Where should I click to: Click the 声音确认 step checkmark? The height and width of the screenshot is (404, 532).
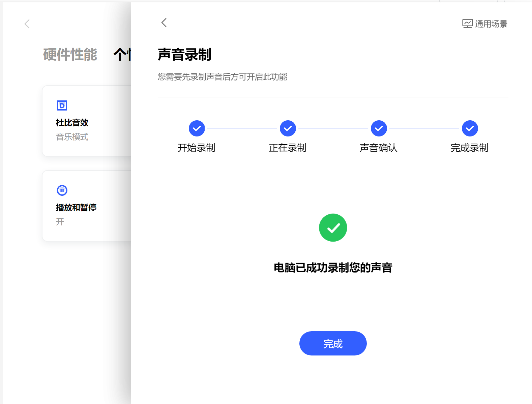(x=379, y=128)
